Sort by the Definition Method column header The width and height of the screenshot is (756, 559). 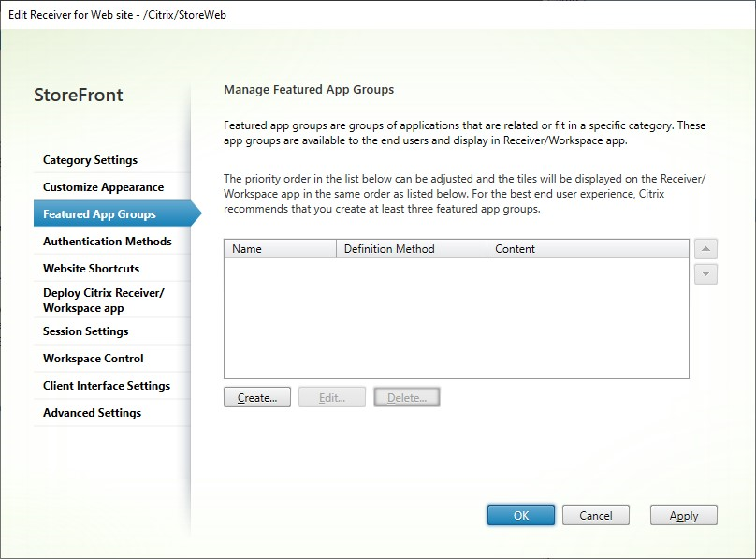412,249
